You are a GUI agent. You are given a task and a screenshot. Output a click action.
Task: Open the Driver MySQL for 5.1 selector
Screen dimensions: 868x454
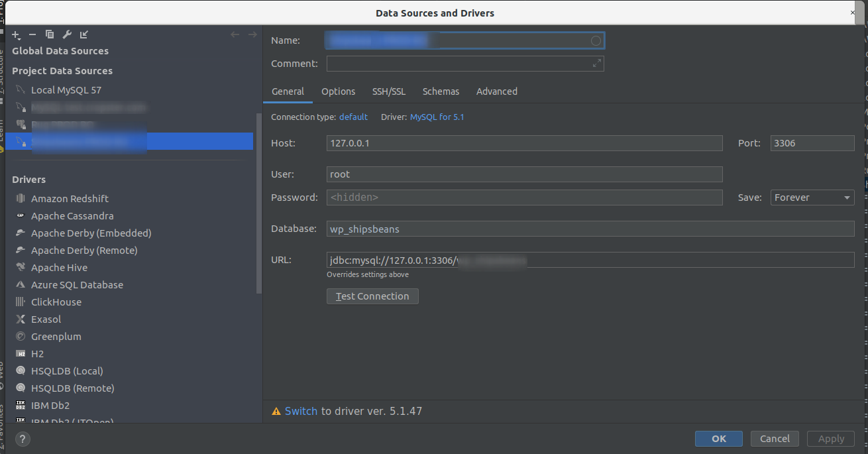pos(437,117)
